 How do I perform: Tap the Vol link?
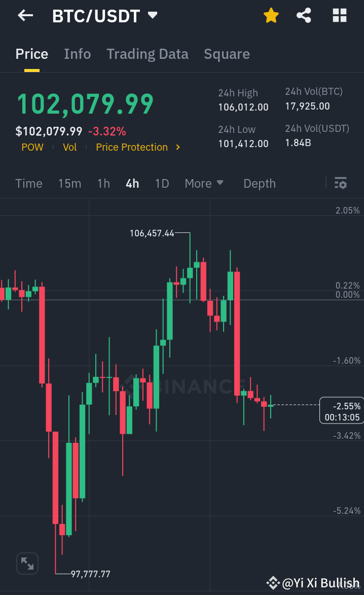click(x=70, y=147)
